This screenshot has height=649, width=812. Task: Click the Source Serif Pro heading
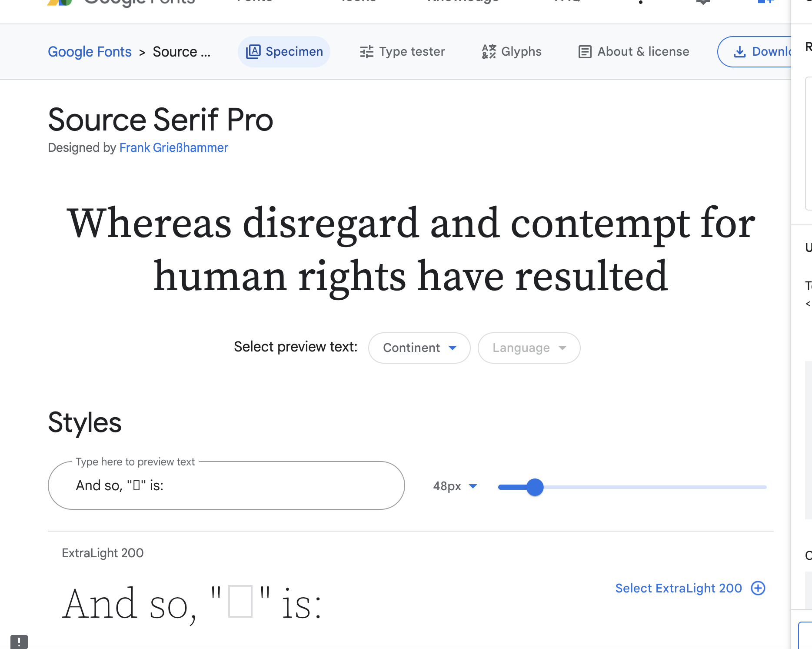(x=160, y=120)
